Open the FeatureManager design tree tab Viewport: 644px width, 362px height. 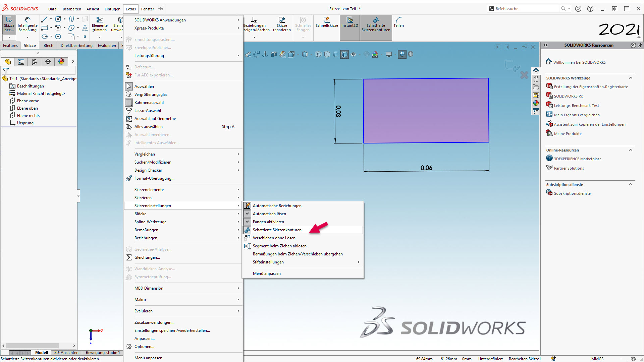point(8,61)
